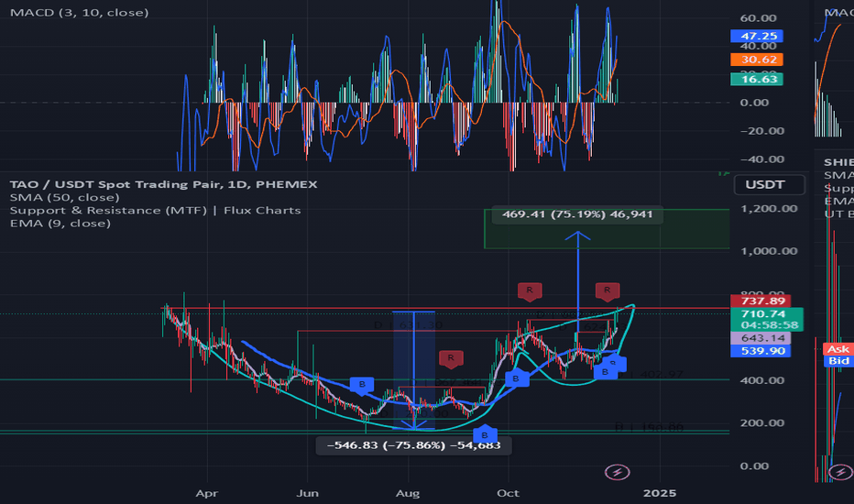Click the 643.14 EMA price label
This screenshot has width=854, height=504.
coord(761,338)
